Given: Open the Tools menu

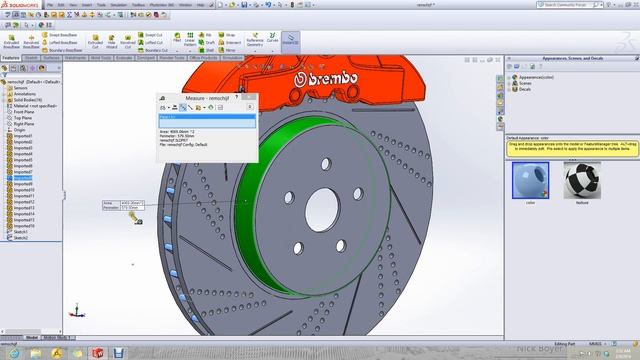Looking at the screenshot, I should pyautogui.click(x=101, y=5).
